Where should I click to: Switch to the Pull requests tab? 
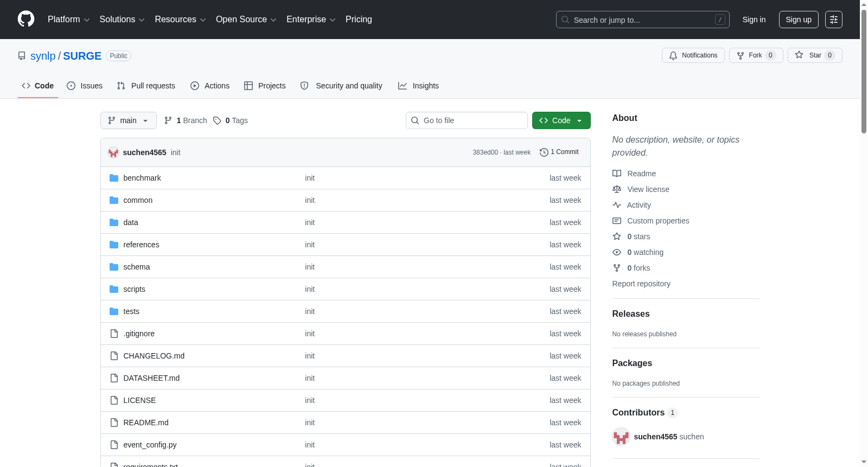pos(146,86)
